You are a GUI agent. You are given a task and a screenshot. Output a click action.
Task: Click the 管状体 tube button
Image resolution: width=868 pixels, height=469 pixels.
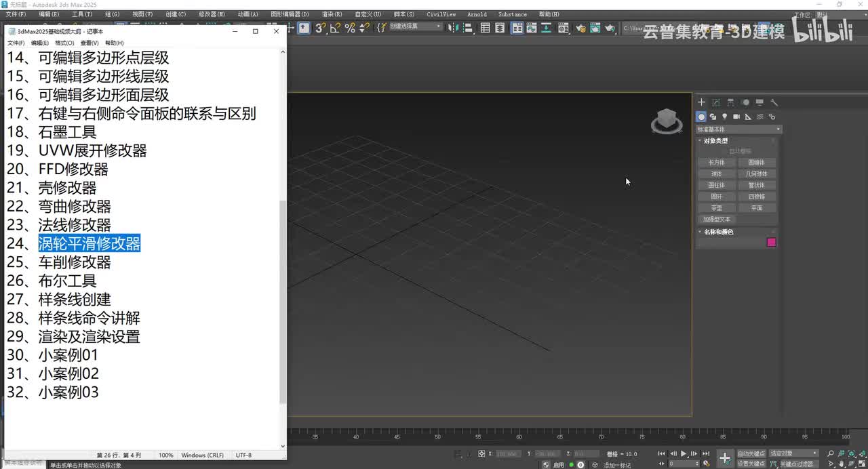757,185
